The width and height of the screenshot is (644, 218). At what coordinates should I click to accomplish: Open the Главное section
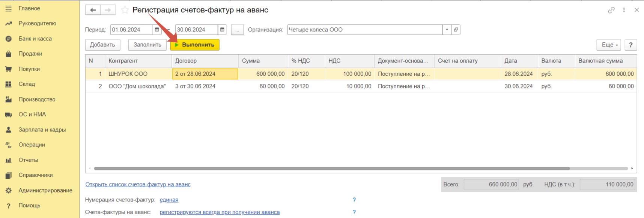coord(29,8)
